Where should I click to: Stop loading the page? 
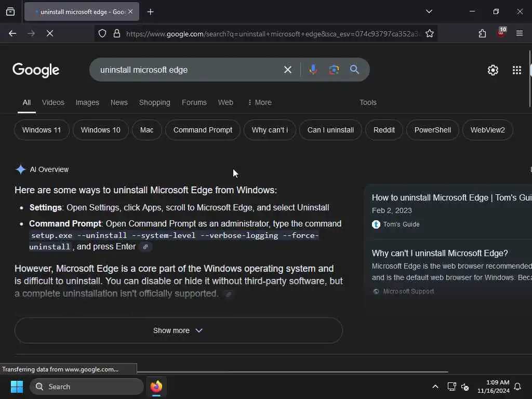pos(50,33)
